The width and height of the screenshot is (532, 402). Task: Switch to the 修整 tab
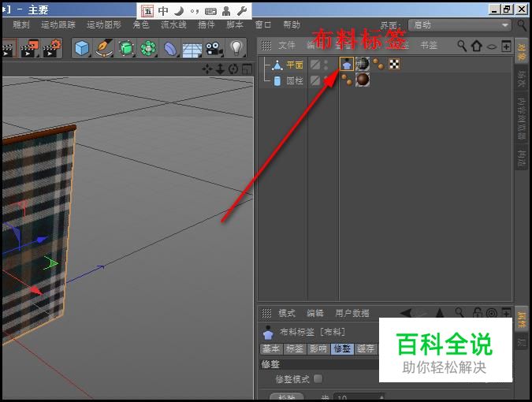coord(342,348)
